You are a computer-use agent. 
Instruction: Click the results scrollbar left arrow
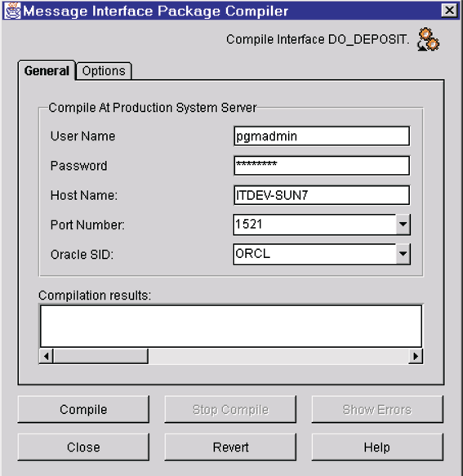point(47,356)
